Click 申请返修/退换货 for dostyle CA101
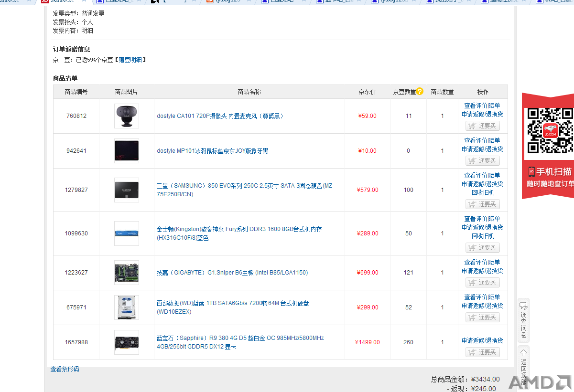Screen dimensions: 574x392 pos(482,115)
